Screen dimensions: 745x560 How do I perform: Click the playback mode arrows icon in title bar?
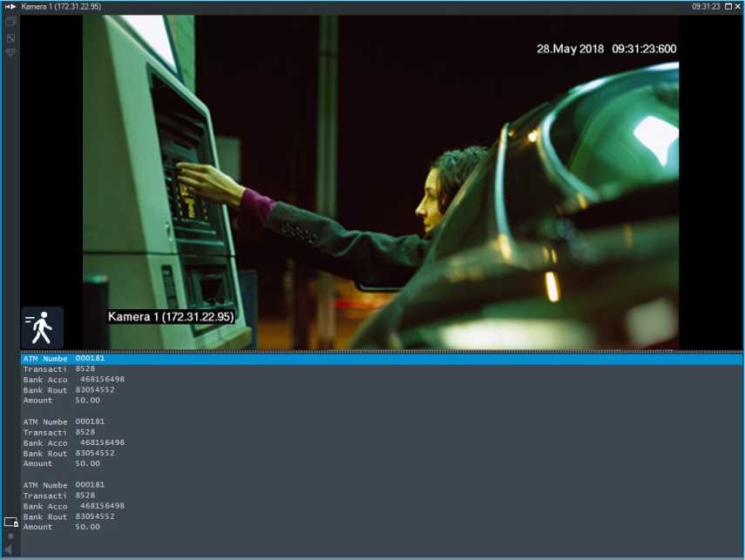pyautogui.click(x=10, y=6)
